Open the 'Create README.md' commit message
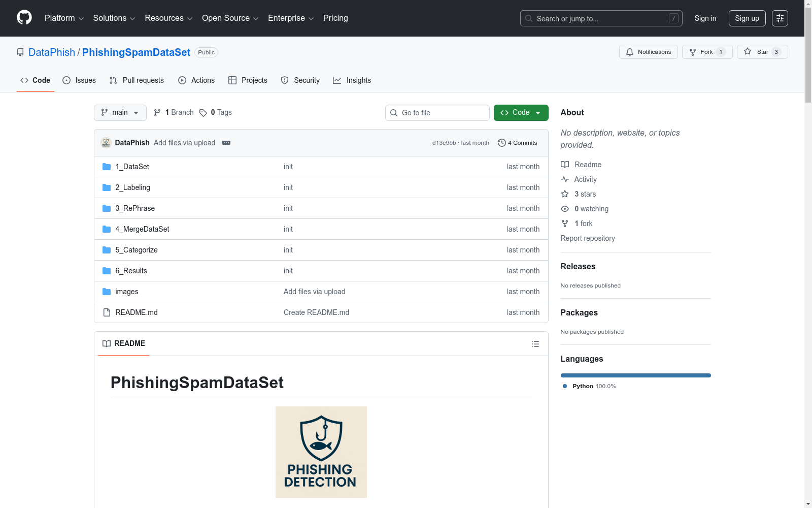The width and height of the screenshot is (812, 508). tap(316, 312)
